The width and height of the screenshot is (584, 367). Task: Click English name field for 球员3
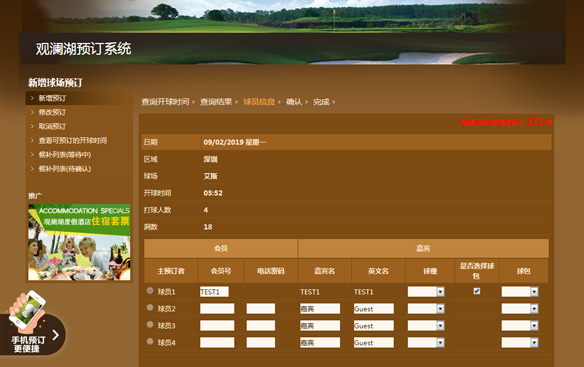374,326
